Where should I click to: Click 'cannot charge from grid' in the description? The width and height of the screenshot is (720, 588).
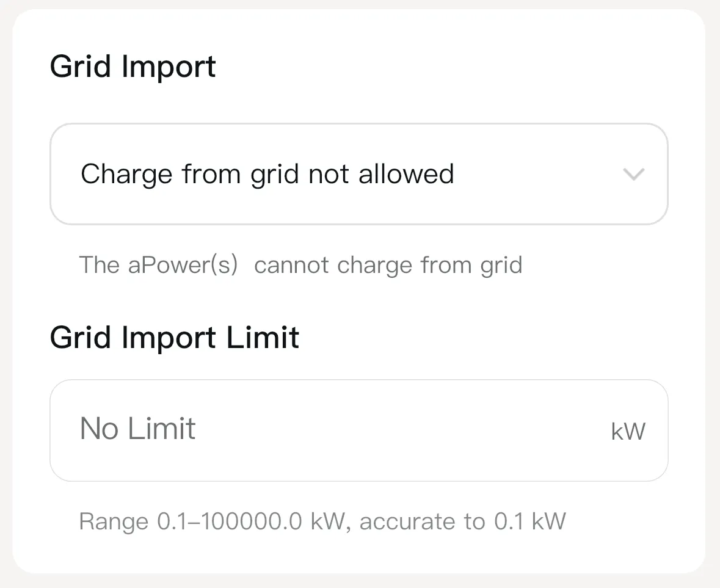[388, 265]
